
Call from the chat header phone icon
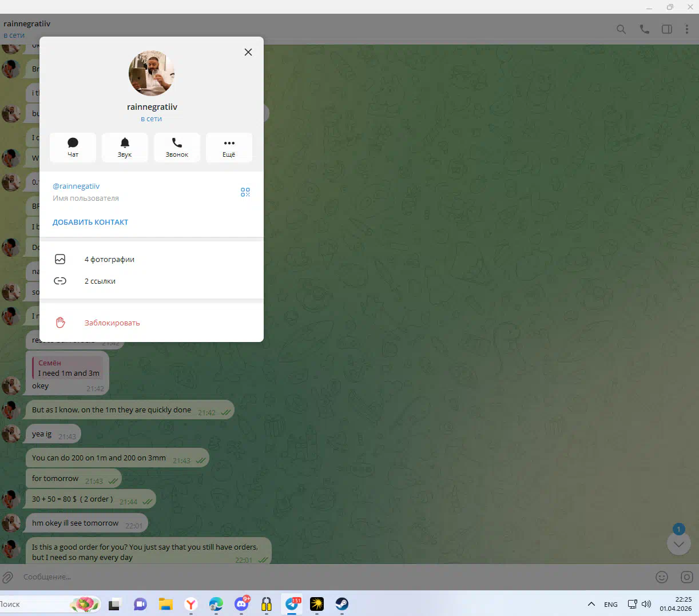click(x=645, y=29)
